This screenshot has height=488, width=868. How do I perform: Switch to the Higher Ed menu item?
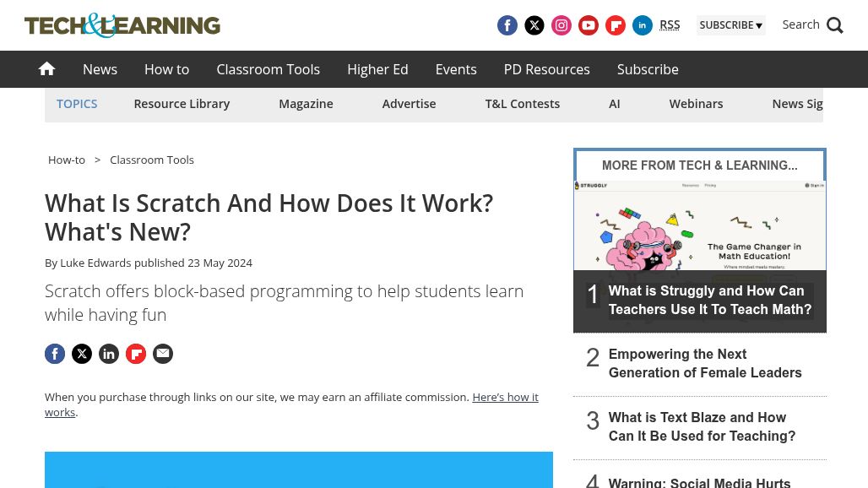pos(377,69)
